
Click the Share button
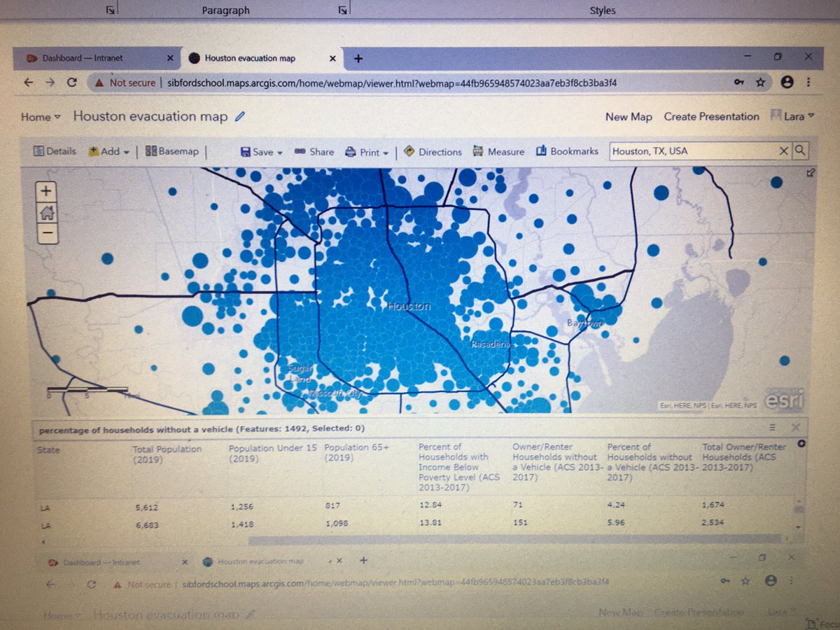click(x=314, y=152)
